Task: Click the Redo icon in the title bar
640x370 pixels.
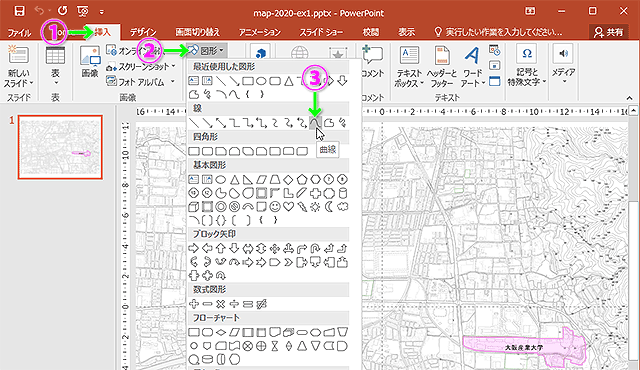Action: point(62,11)
